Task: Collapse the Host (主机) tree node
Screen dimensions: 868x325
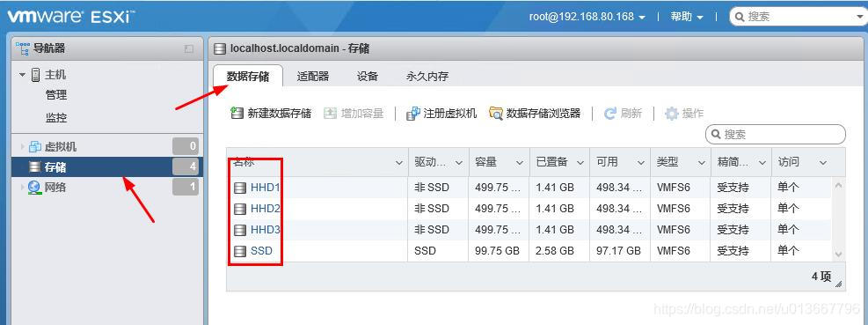Action: tap(23, 74)
